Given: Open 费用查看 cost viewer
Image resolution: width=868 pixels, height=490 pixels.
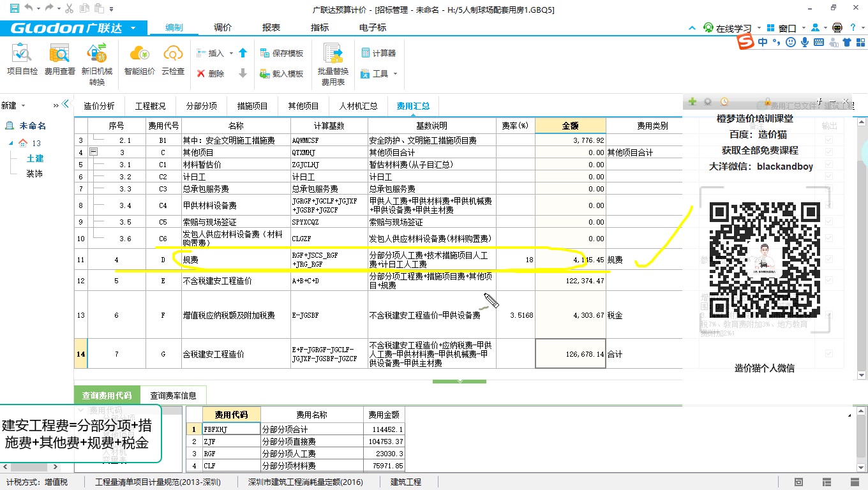Looking at the screenshot, I should point(60,61).
